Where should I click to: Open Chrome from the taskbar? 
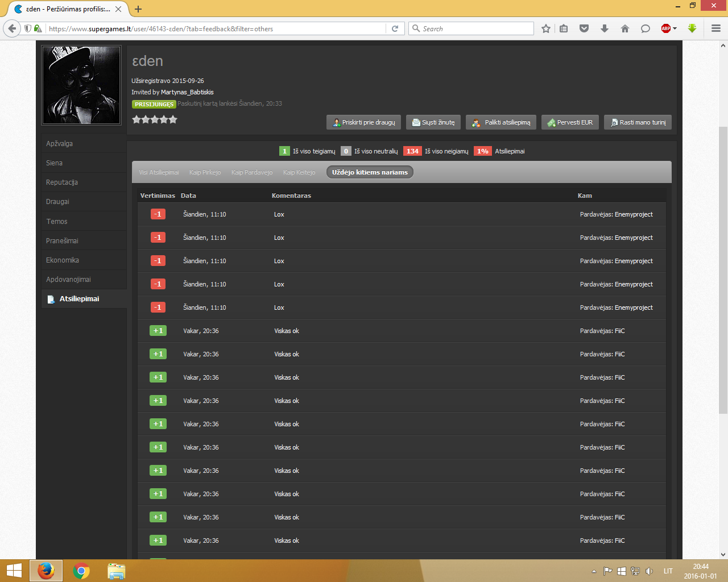click(x=81, y=571)
